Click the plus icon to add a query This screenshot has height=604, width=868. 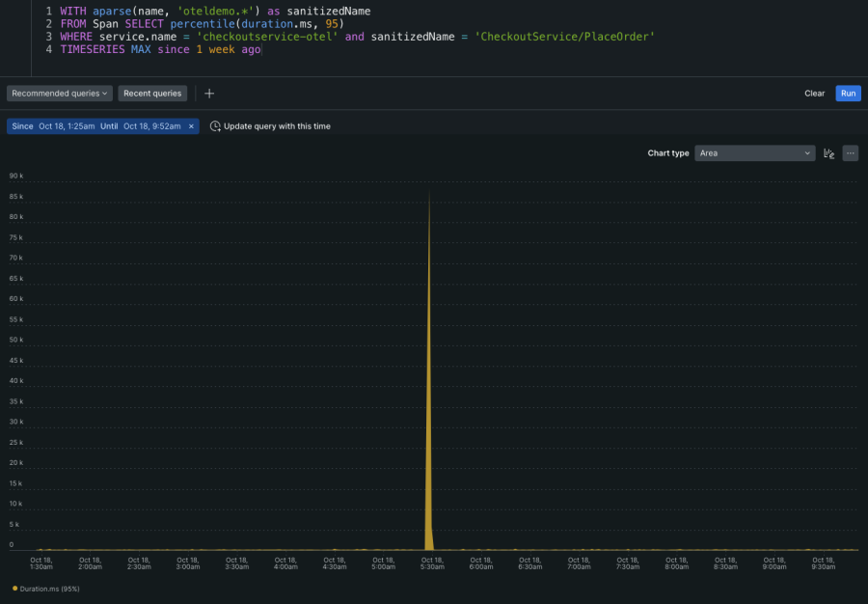209,94
